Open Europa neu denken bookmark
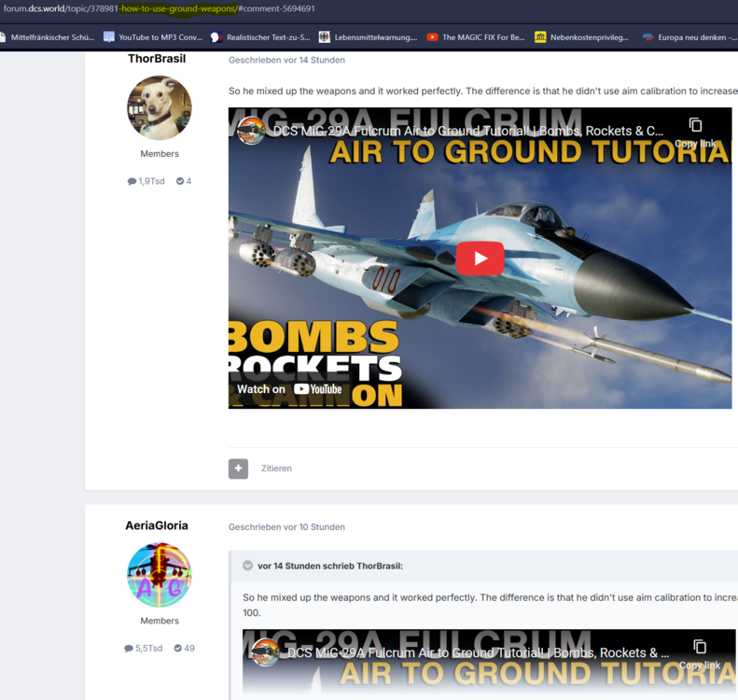Image resolution: width=738 pixels, height=700 pixels. 690,37
